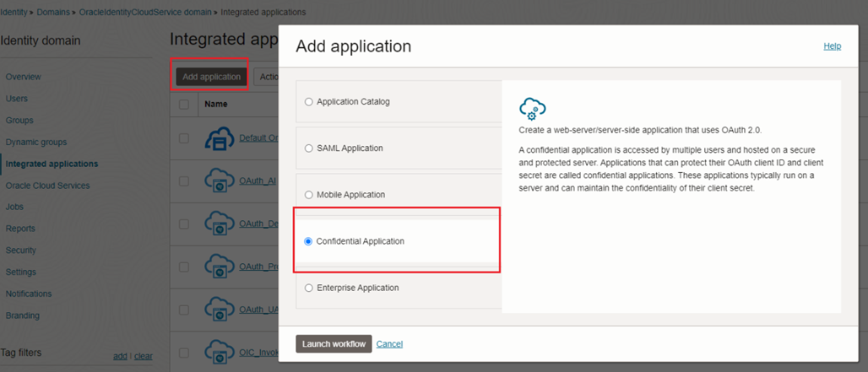Open Dynamic groups in the sidebar
The width and height of the screenshot is (868, 372).
click(36, 142)
